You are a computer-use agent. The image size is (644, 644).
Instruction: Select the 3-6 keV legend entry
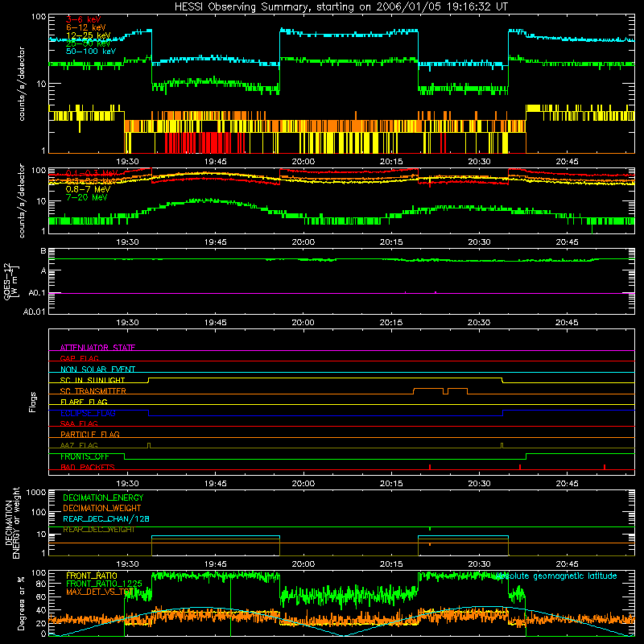(83, 19)
